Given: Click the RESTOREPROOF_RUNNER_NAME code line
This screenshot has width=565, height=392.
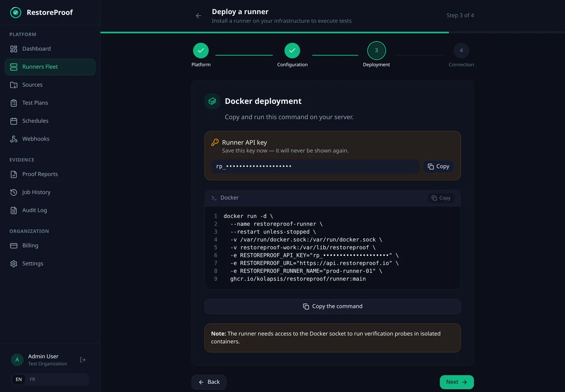Looking at the screenshot, I should (x=306, y=271).
